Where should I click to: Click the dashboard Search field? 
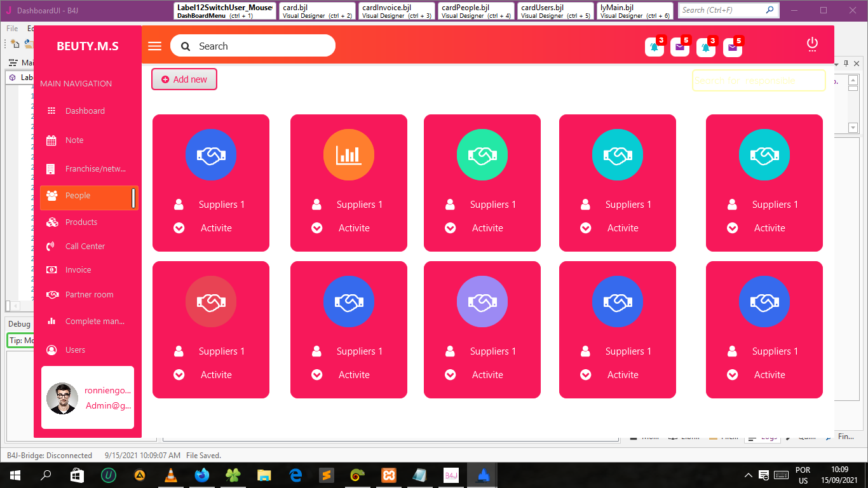click(253, 46)
